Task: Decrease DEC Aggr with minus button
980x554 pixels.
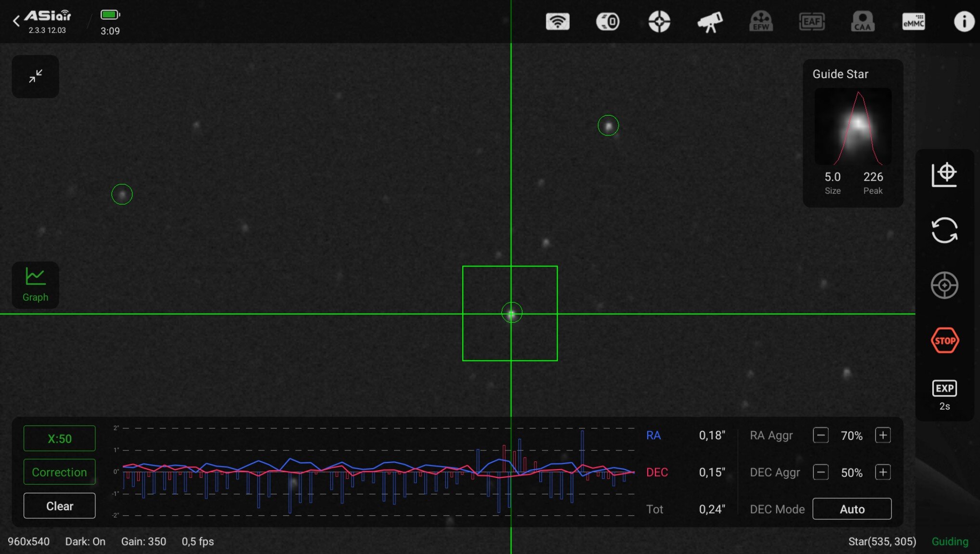Action: [x=821, y=472]
